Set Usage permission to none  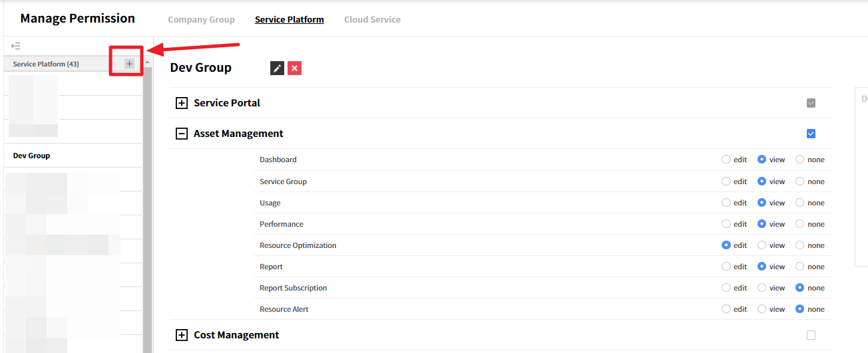pyautogui.click(x=800, y=203)
